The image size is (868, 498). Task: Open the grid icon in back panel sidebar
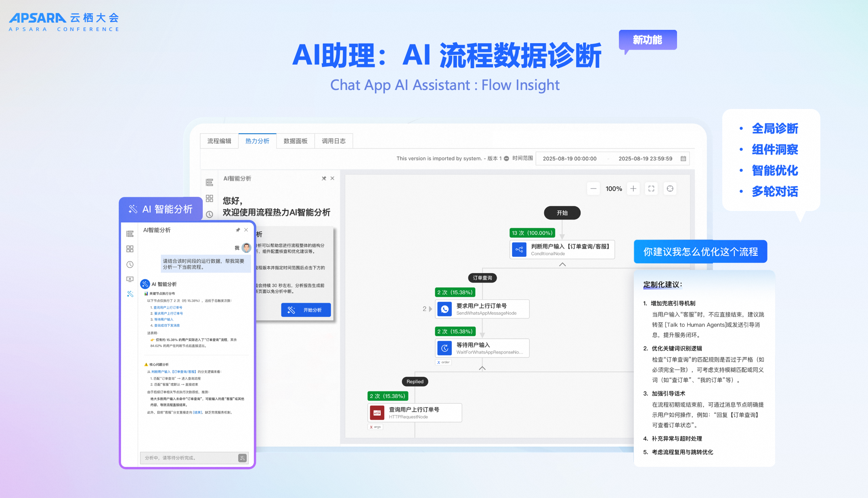point(209,198)
